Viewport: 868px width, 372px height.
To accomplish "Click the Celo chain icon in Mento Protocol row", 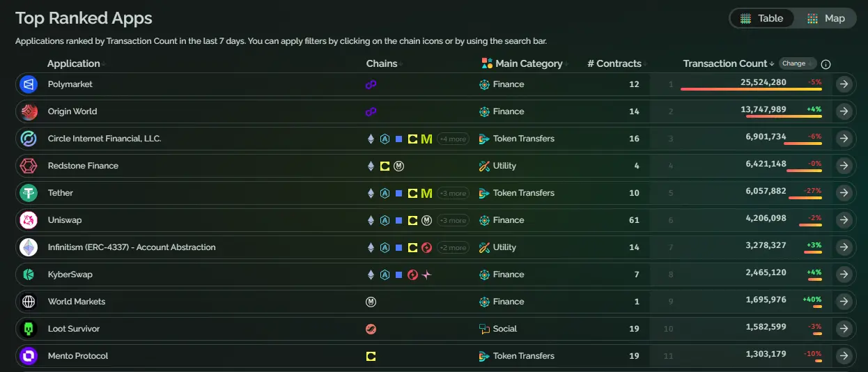I will 371,356.
